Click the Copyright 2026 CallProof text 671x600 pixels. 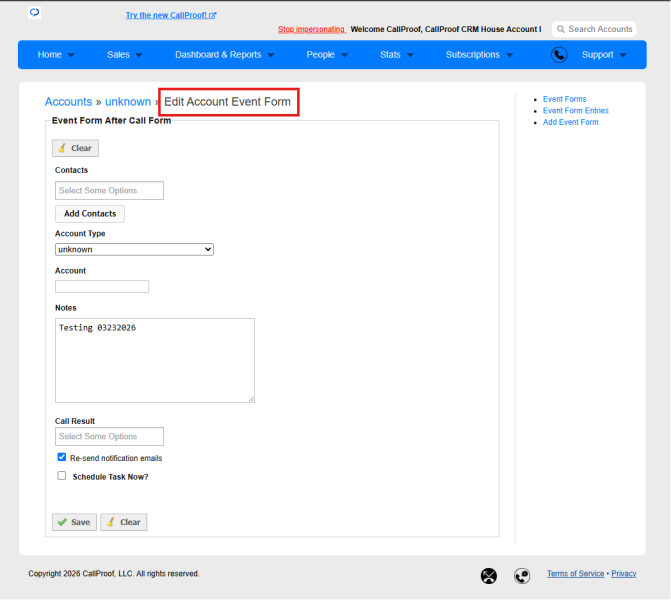point(113,573)
